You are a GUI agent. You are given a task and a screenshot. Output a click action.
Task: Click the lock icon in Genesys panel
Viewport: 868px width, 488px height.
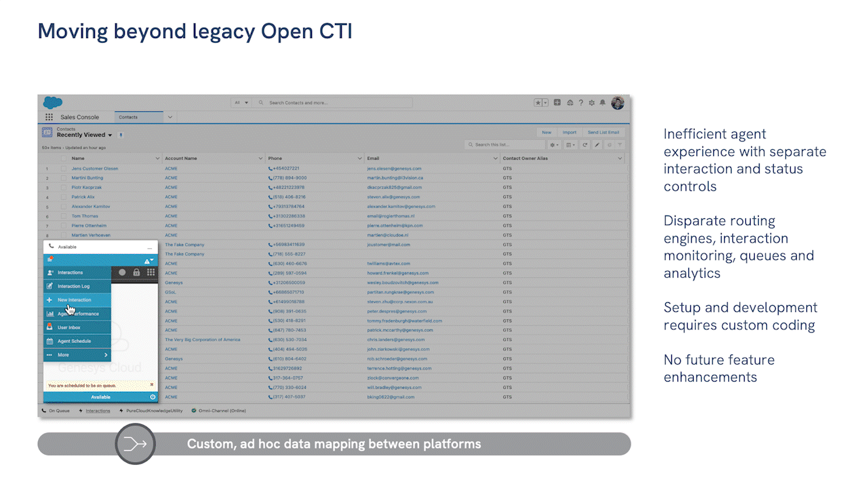tap(136, 272)
